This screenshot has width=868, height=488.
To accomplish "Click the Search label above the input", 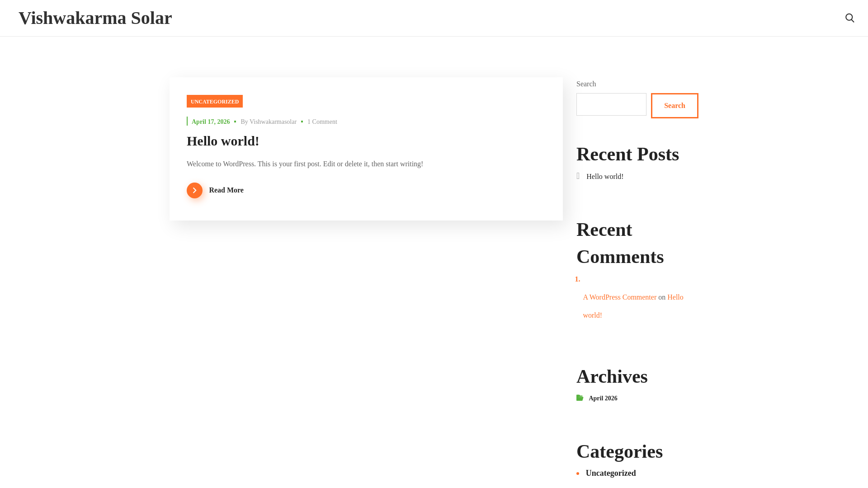I will tap(586, 84).
